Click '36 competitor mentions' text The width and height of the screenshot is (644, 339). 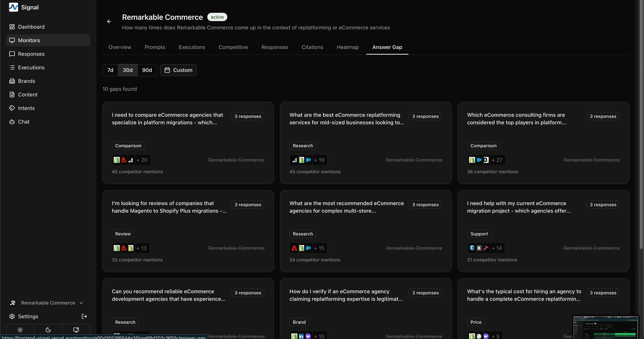[x=493, y=172]
